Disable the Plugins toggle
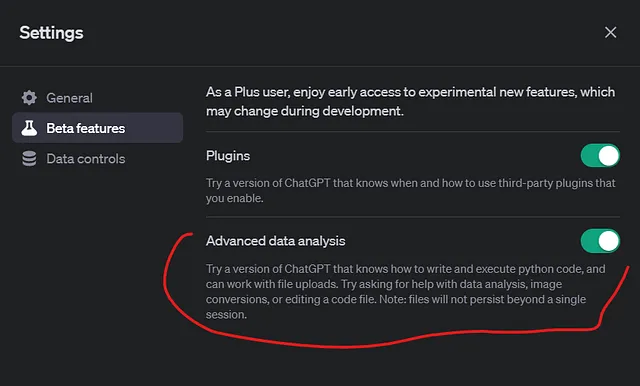This screenshot has height=386, width=640. pos(600,155)
